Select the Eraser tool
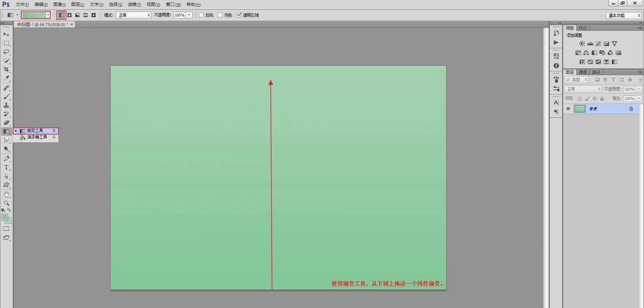The image size is (644, 308). pyautogui.click(x=7, y=122)
